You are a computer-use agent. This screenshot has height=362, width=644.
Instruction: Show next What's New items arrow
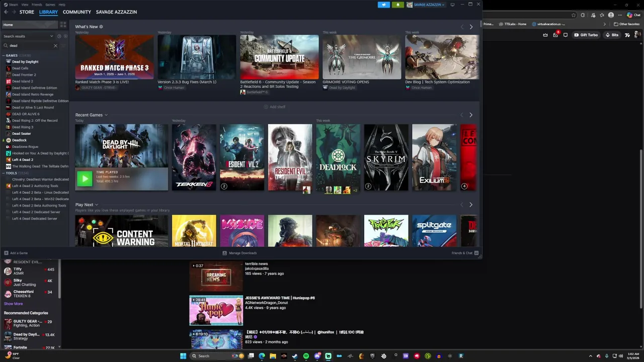tap(471, 27)
